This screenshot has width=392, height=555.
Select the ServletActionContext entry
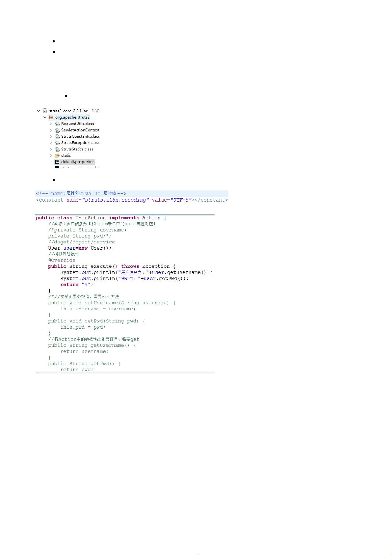[80, 130]
